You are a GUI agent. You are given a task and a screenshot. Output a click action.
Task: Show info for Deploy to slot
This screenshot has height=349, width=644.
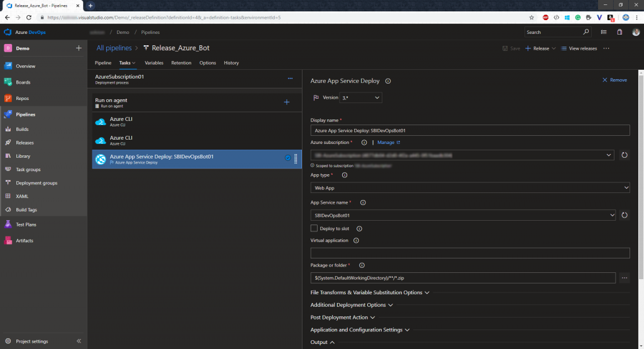click(x=359, y=229)
